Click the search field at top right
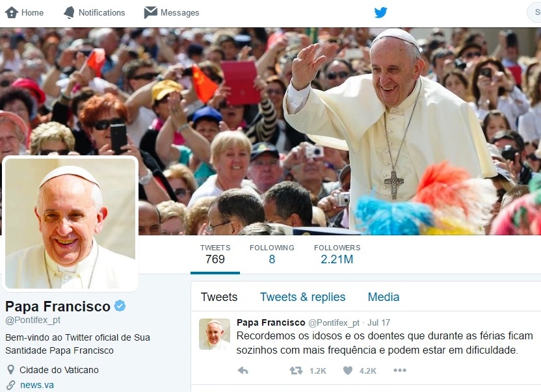Viewport: 541px width, 392px height. (x=534, y=12)
